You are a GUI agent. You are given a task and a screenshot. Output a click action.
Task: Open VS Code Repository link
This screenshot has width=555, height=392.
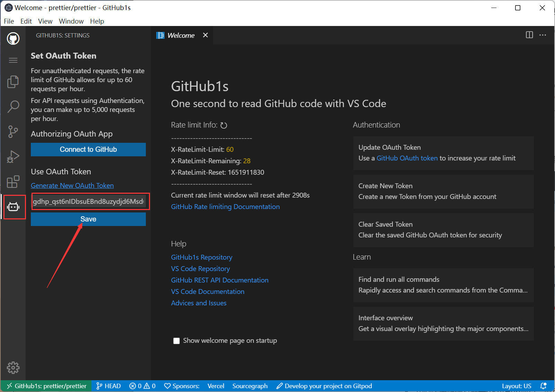point(200,269)
